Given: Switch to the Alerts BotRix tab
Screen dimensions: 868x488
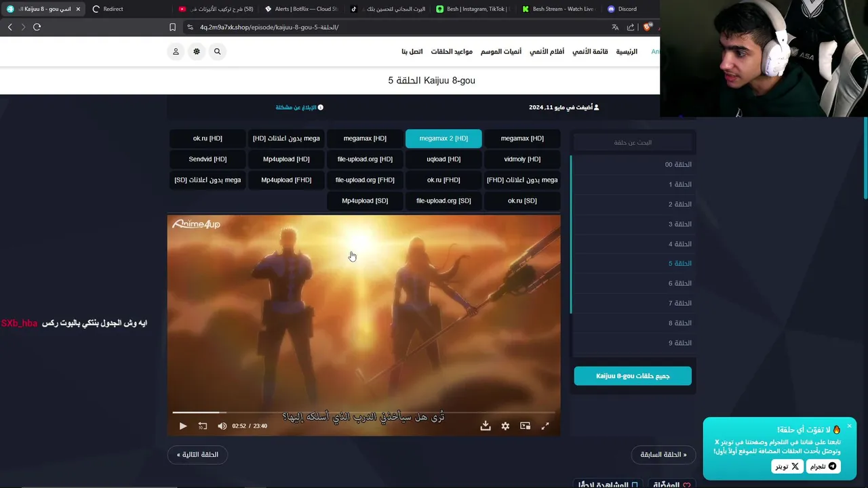Looking at the screenshot, I should 302,9.
